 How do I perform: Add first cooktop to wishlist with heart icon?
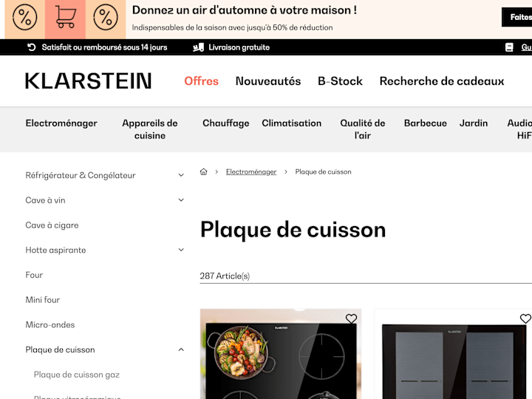[x=351, y=318]
